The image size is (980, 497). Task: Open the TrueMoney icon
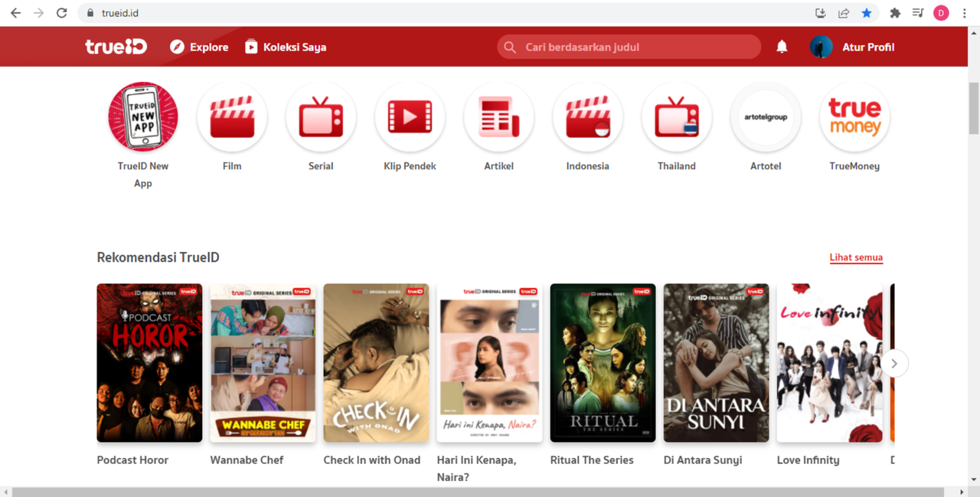[x=854, y=117]
